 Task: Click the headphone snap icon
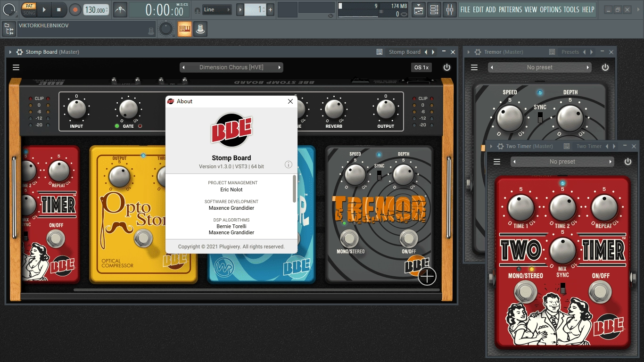(197, 10)
